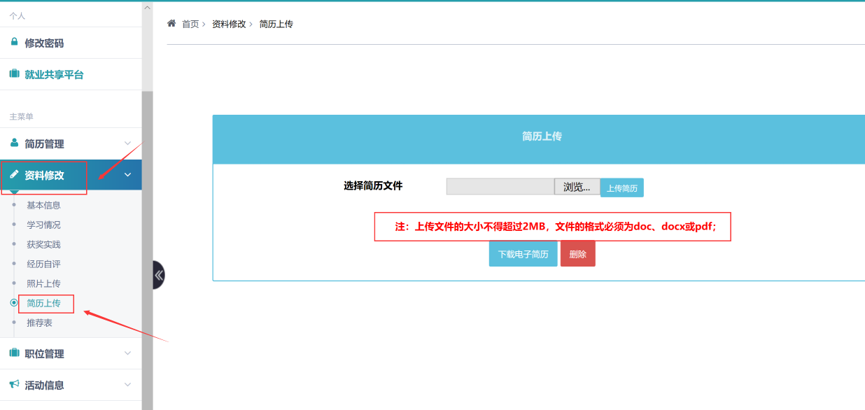
Task: Click the 上传简历 button
Action: (x=622, y=188)
